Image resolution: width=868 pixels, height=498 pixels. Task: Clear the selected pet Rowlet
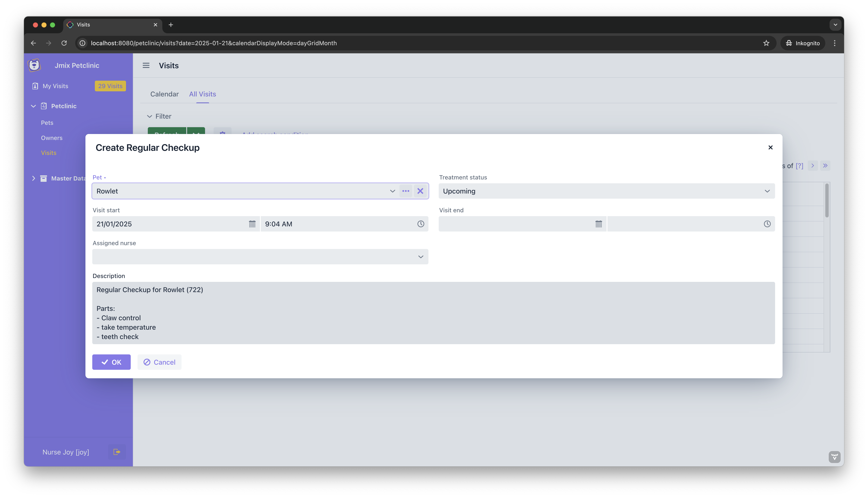tap(420, 191)
